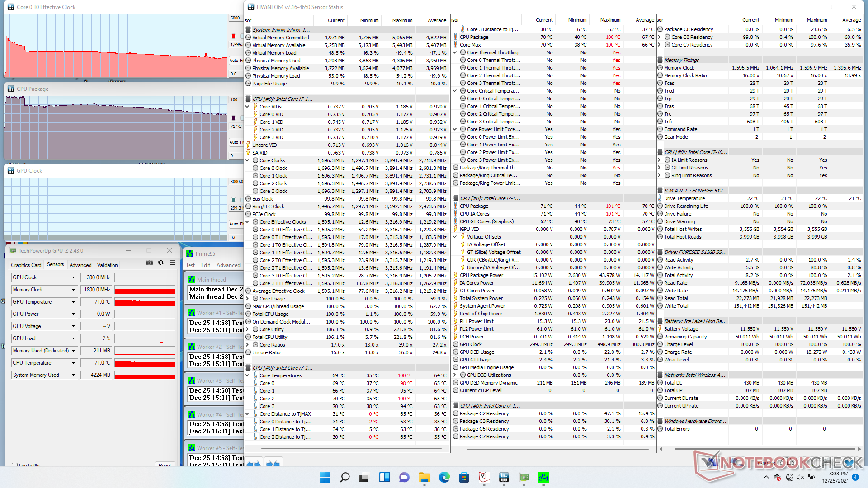The height and width of the screenshot is (488, 868).
Task: Show hidden tray icons chevron
Action: click(766, 477)
